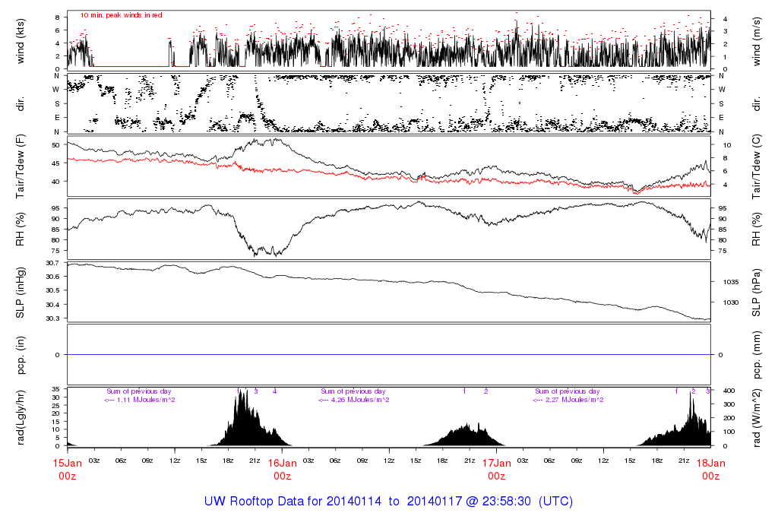Select the '2.27 MJoules/m^2' daily sum annotation
The width and height of the screenshot is (778, 532).
(x=568, y=400)
